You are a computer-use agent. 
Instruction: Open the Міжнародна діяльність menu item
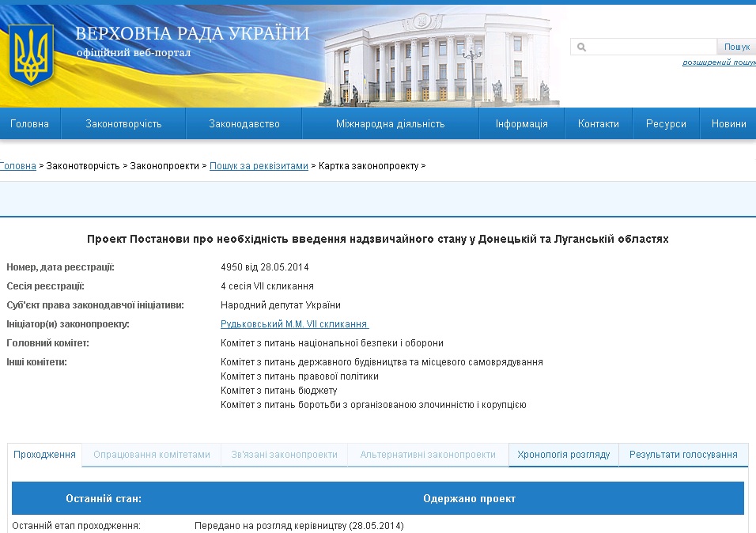[390, 124]
